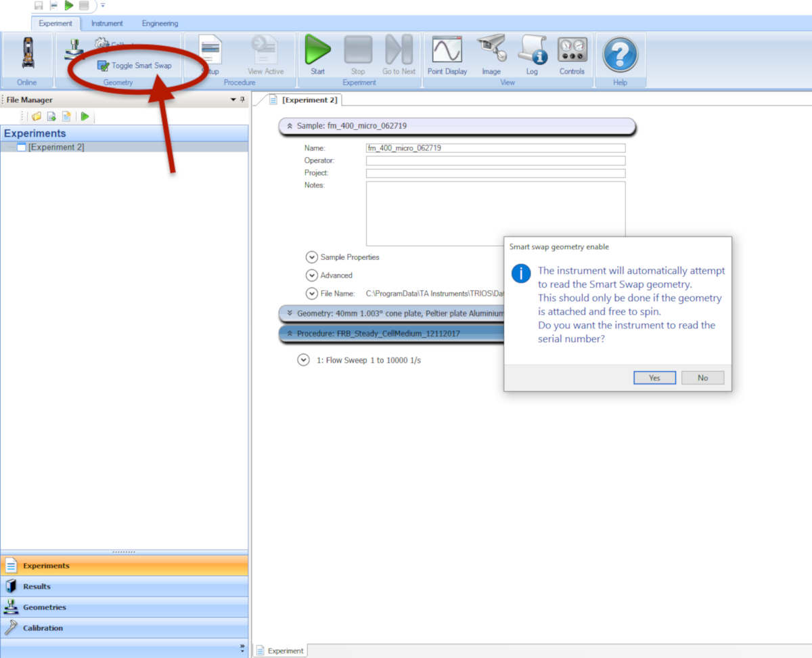Click green run icon in File Manager
Image resolution: width=812 pixels, height=658 pixels.
tap(85, 116)
